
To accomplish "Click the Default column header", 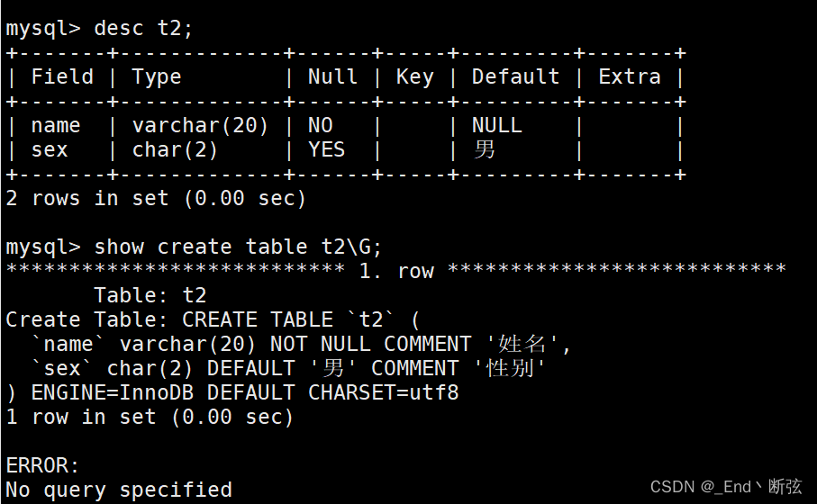I will coord(515,77).
